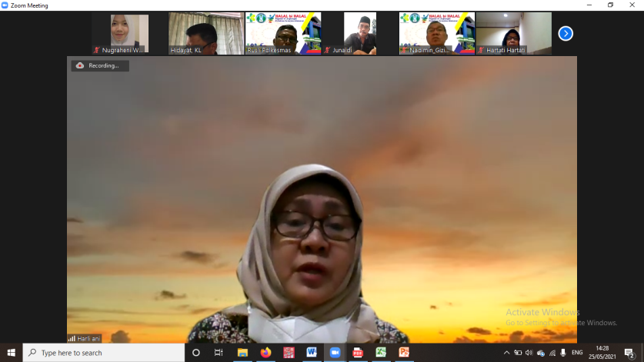Switch to Zoom app in taskbar
The image size is (644, 362).
click(x=335, y=353)
